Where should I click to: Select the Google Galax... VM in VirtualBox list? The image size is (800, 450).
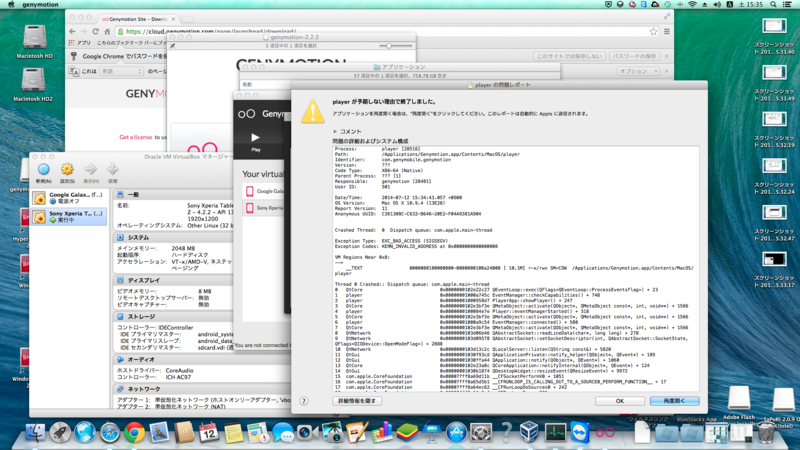[69, 198]
